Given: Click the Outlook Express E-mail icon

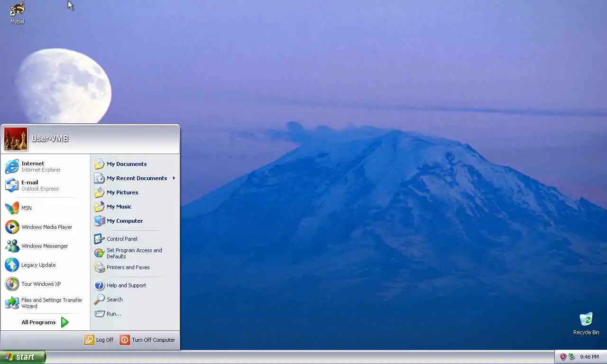Looking at the screenshot, I should point(12,185).
